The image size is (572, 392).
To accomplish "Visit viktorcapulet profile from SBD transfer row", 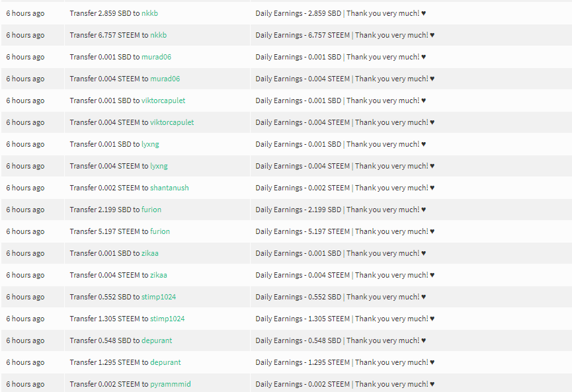I will point(163,100).
